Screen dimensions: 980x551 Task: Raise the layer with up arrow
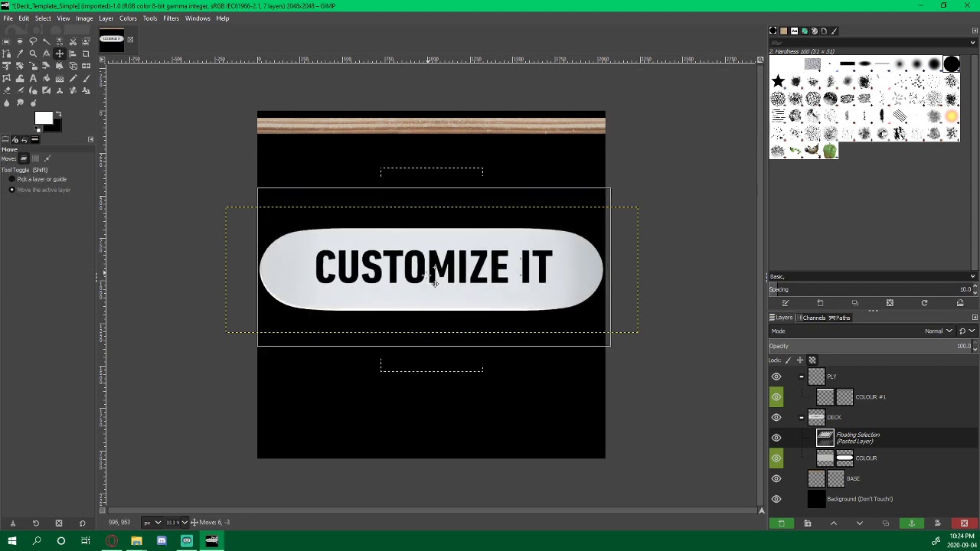click(x=833, y=523)
